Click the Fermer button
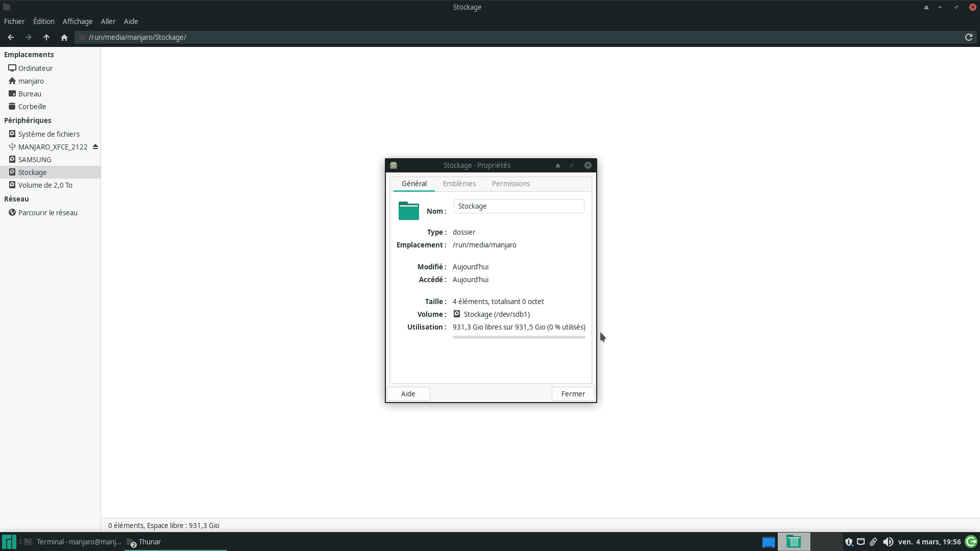 [x=573, y=394]
